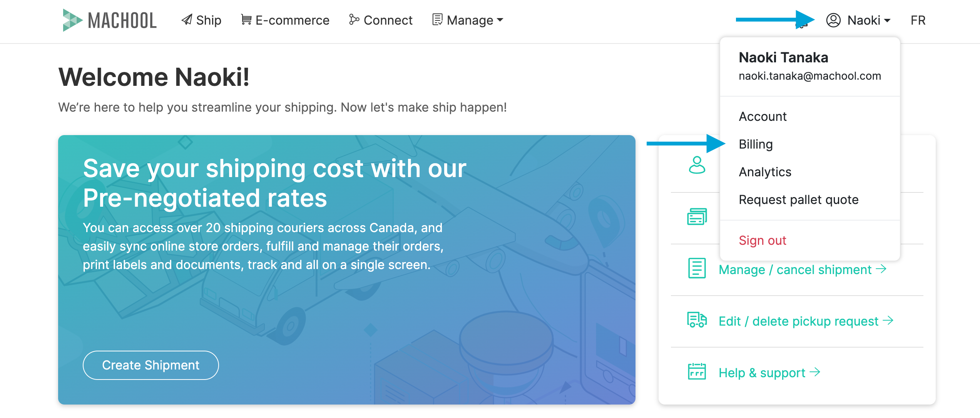The width and height of the screenshot is (980, 418).
Task: Choose Request pallet quote menu item
Action: coord(799,199)
